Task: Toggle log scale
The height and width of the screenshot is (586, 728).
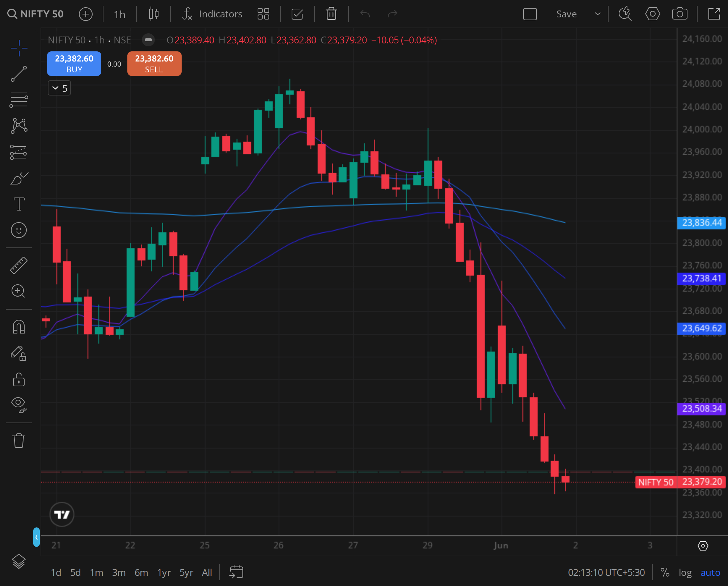Action: (x=685, y=573)
